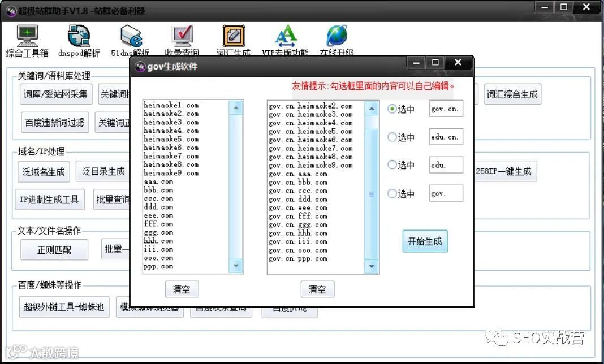Click down arrow of right list scrollbar
The height and width of the screenshot is (364, 604).
pyautogui.click(x=372, y=266)
